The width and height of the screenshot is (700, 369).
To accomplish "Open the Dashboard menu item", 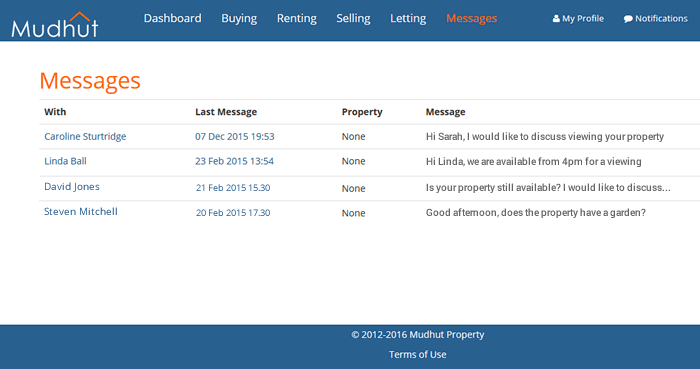I will tap(172, 18).
